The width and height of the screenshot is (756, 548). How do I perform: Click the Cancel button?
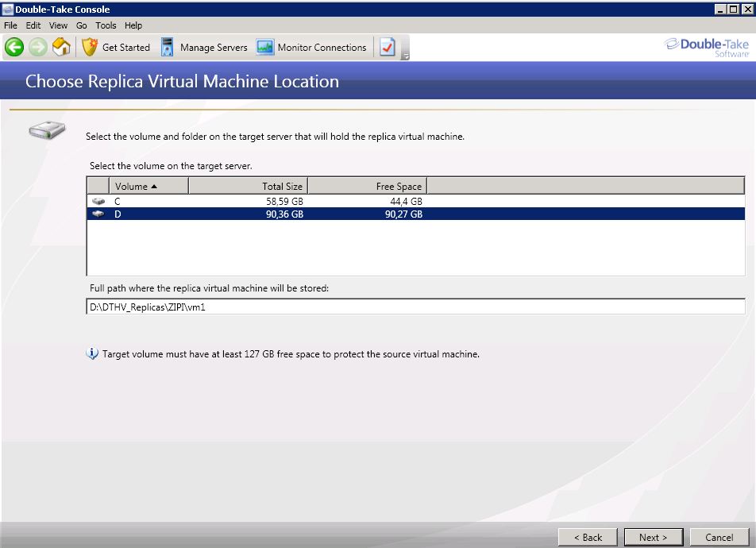tap(719, 537)
